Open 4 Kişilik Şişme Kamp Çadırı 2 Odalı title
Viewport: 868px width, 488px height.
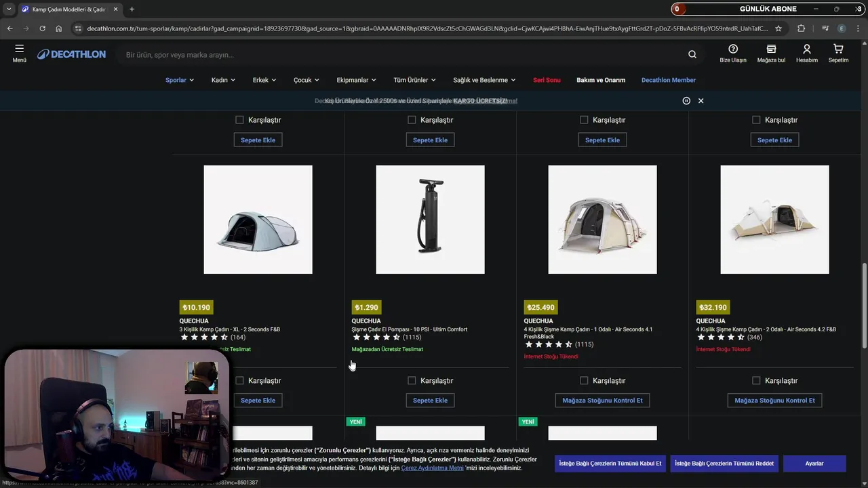click(x=766, y=329)
